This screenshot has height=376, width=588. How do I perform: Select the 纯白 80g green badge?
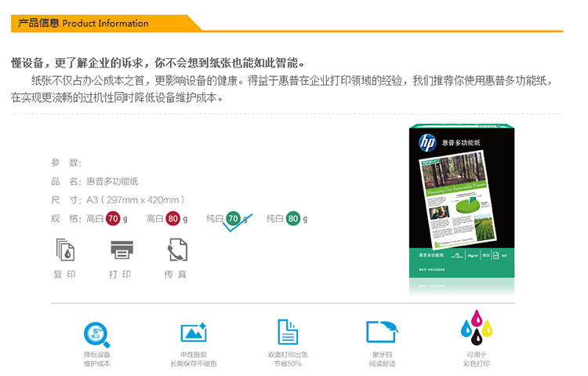(x=292, y=218)
